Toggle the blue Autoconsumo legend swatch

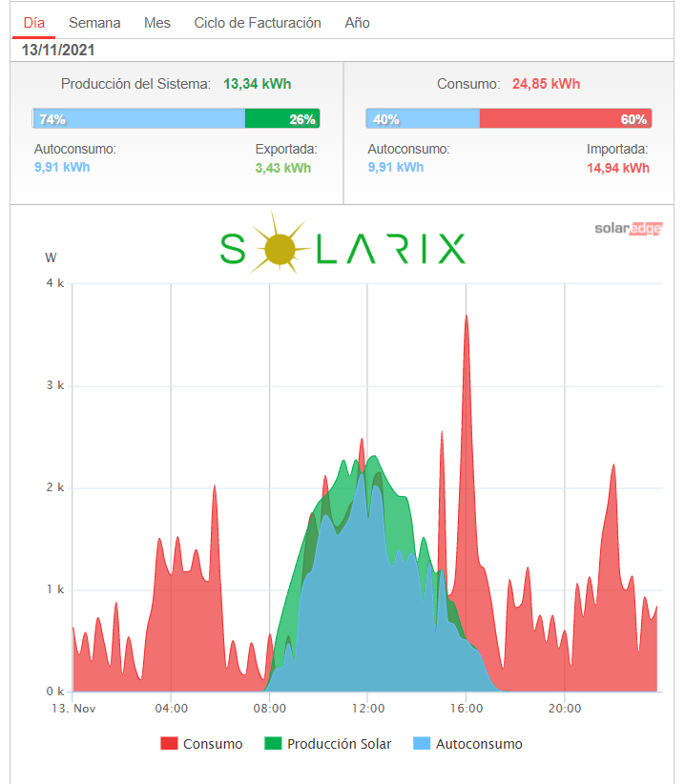tap(422, 744)
